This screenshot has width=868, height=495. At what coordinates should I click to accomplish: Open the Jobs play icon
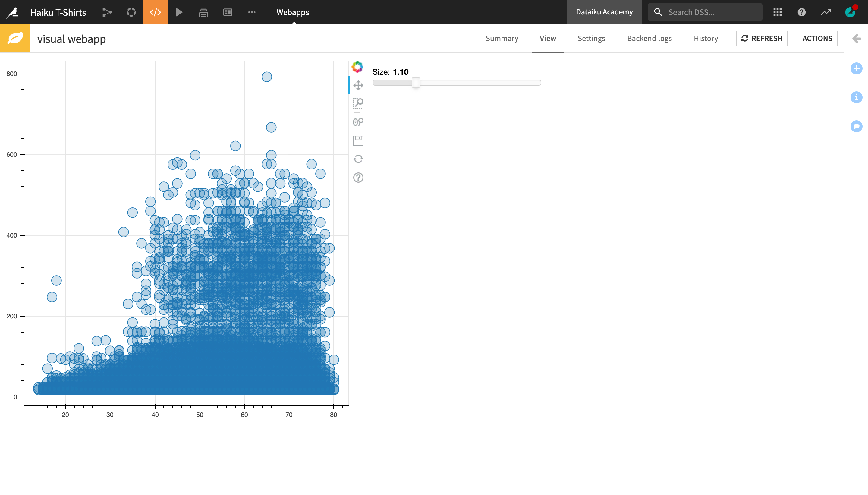[179, 12]
